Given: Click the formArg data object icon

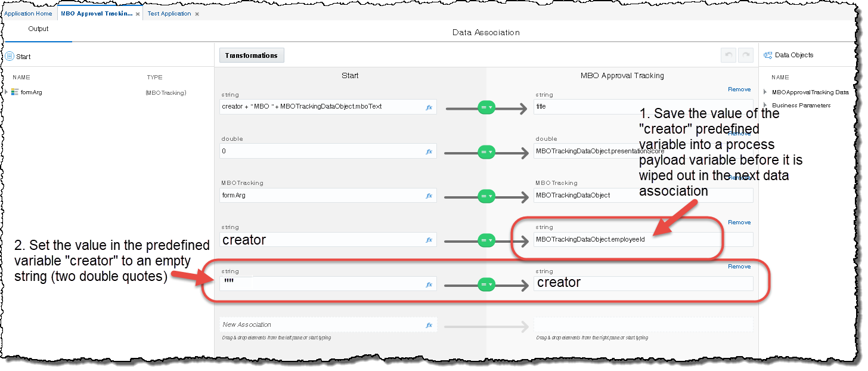Looking at the screenshot, I should pos(15,92).
